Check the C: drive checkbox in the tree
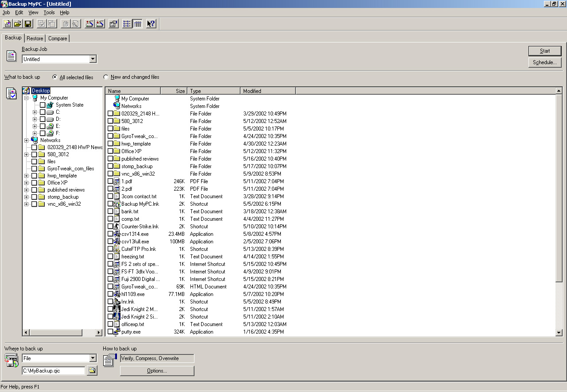The width and height of the screenshot is (567, 392). (x=43, y=112)
